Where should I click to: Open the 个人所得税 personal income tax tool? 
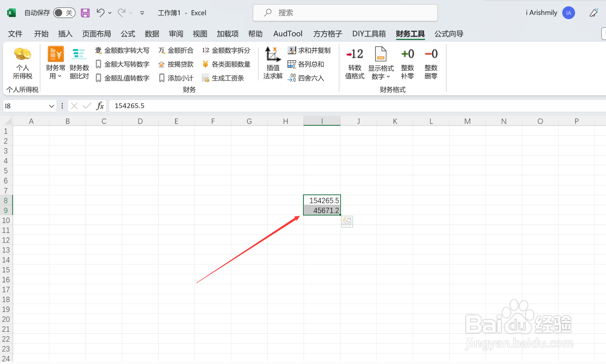(22, 63)
